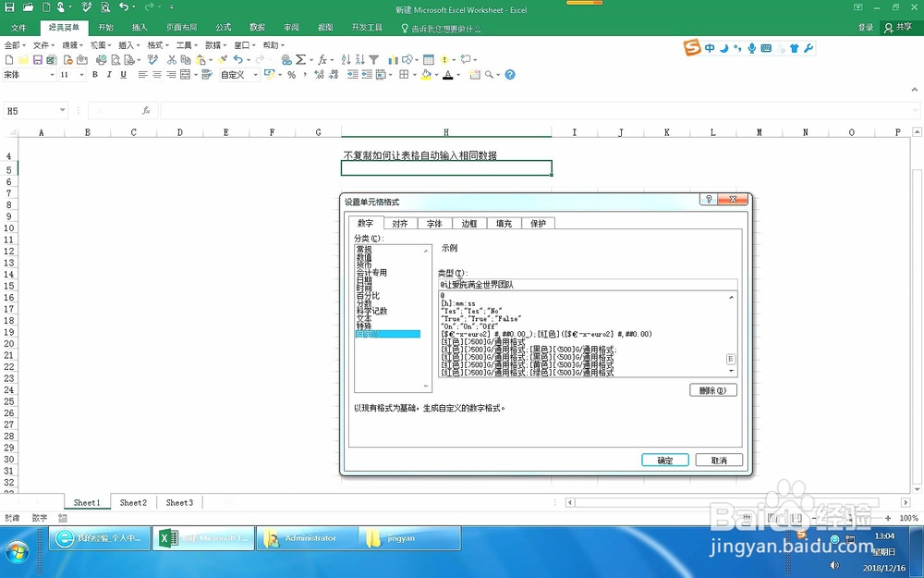Switch to the 保护 tab in dialog
924x578 pixels.
538,224
